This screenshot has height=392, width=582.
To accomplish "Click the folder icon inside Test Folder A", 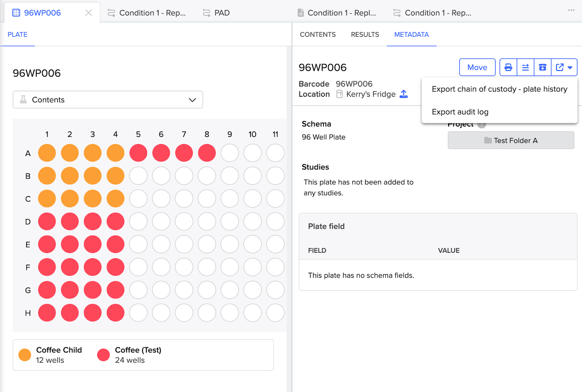I will point(487,140).
